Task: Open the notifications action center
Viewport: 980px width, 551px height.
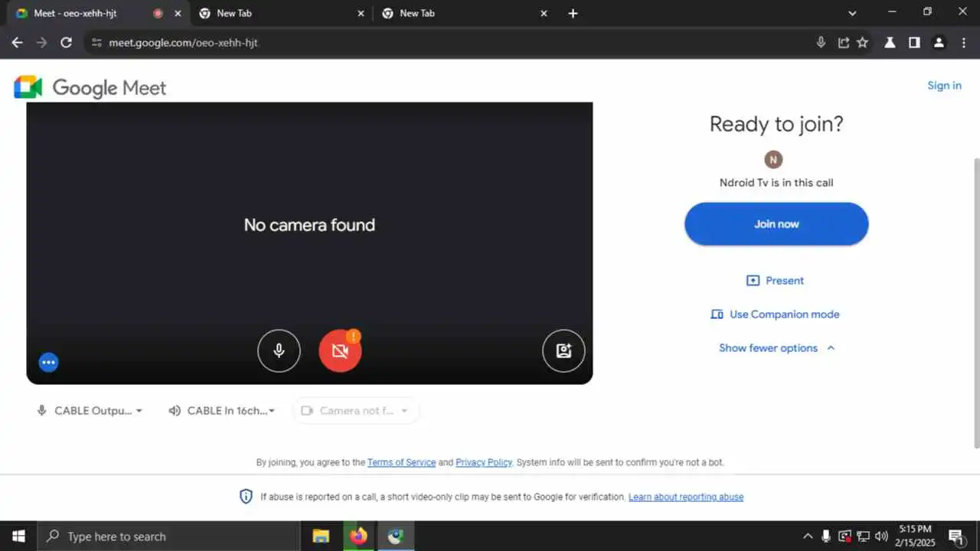Action: coord(955,536)
